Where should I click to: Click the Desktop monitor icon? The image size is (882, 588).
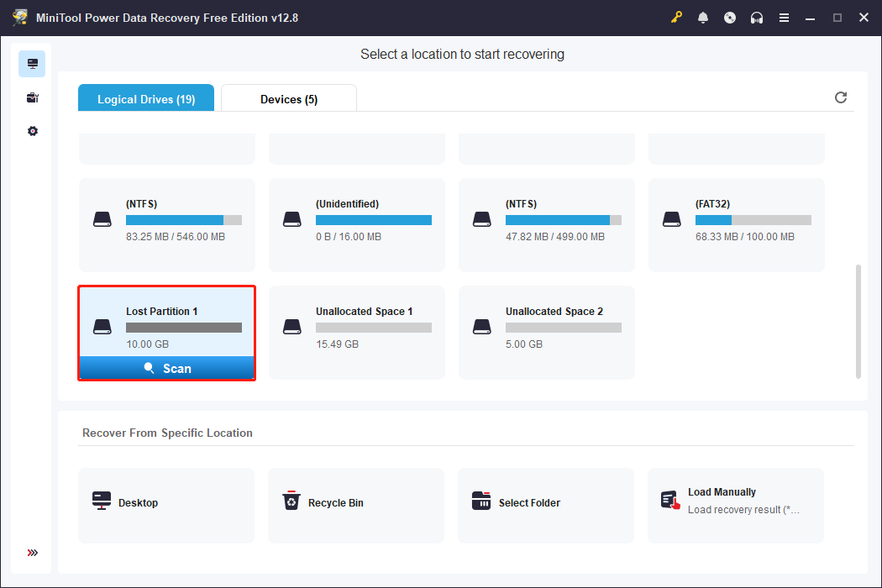102,501
